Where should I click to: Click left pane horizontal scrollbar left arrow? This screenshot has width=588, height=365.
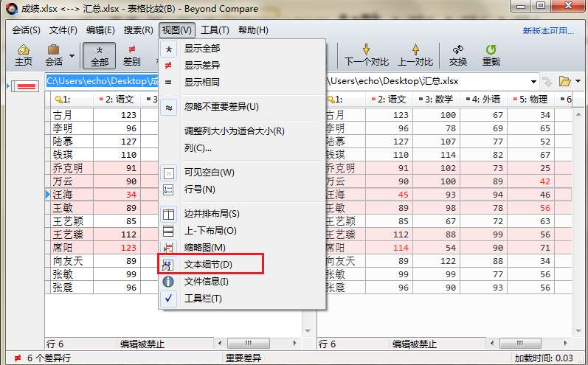(220, 343)
